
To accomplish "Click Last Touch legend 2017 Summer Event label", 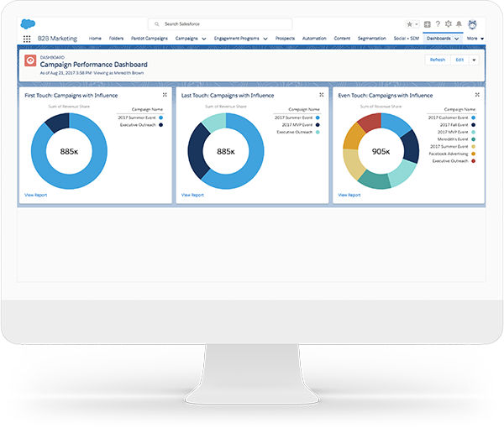I will pyautogui.click(x=293, y=117).
